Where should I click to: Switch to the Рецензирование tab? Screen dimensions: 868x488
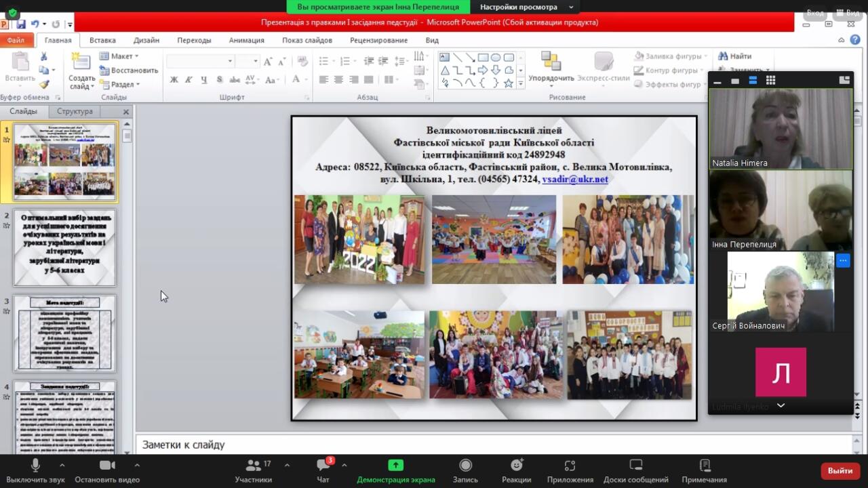point(379,40)
